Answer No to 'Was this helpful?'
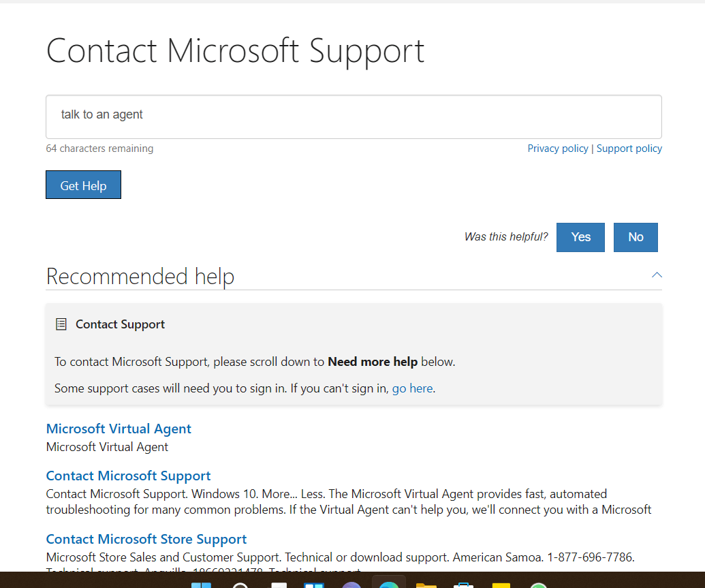Screen dimensions: 705x588 tap(636, 237)
